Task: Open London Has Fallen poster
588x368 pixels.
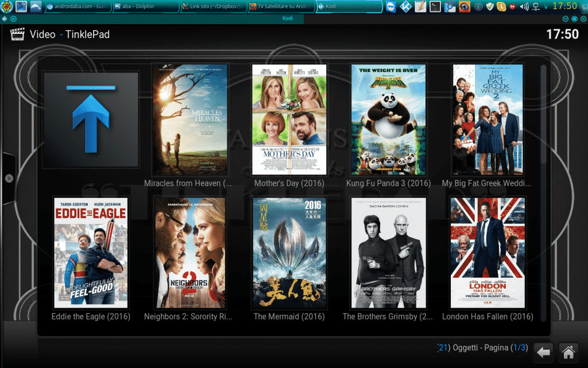Action: 488,253
